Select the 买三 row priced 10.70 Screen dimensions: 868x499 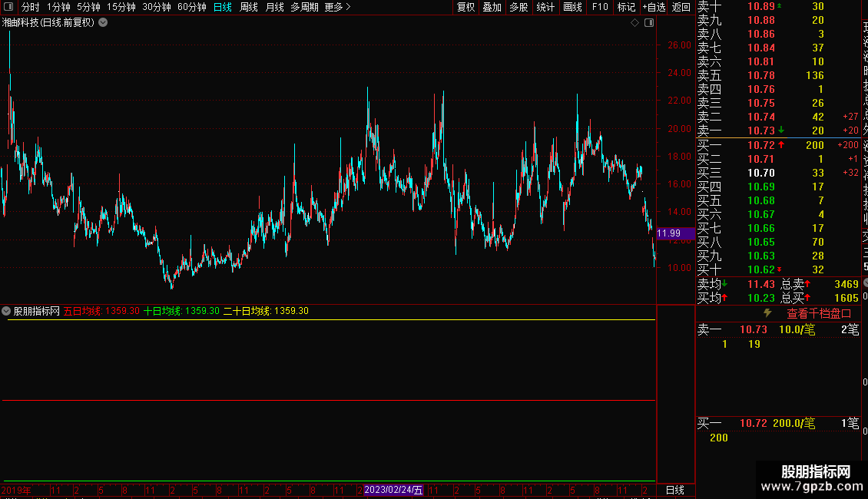778,173
